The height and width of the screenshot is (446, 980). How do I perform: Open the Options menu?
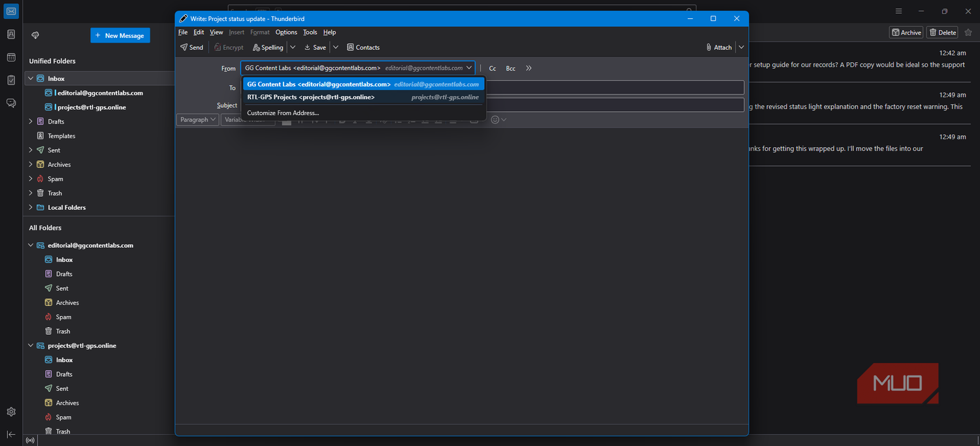pos(286,32)
